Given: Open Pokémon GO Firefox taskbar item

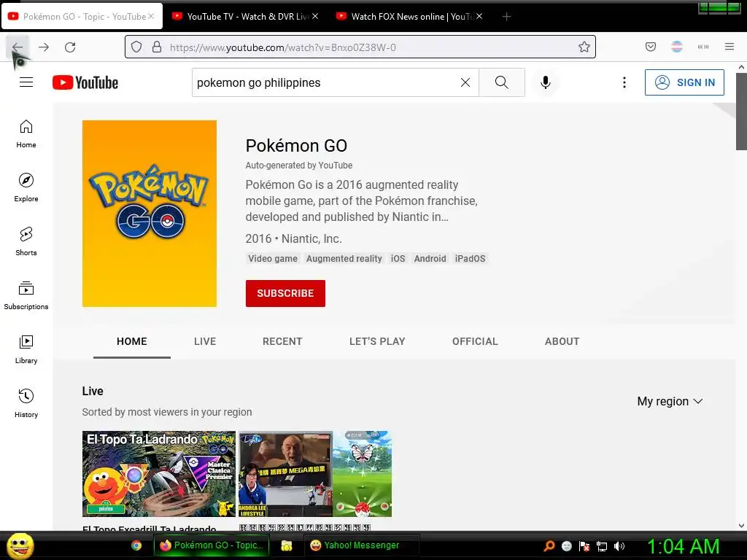Looking at the screenshot, I should click(x=212, y=545).
